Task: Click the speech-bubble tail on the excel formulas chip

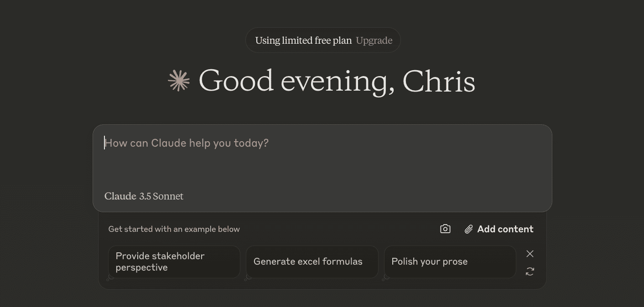Action: (248, 277)
